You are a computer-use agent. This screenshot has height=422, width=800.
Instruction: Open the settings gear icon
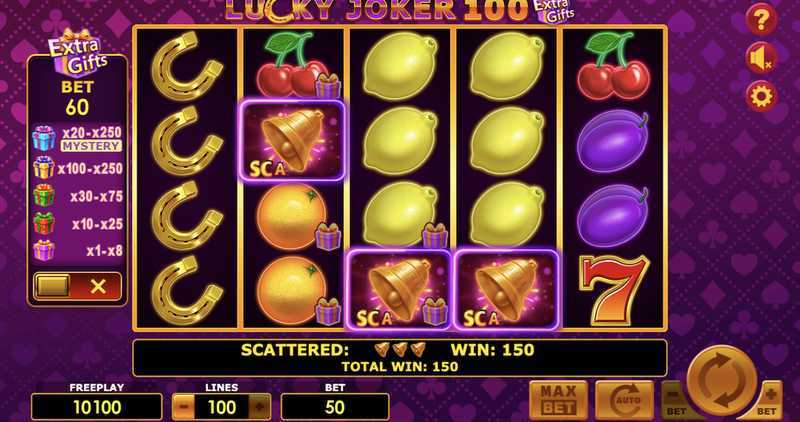pos(761,96)
